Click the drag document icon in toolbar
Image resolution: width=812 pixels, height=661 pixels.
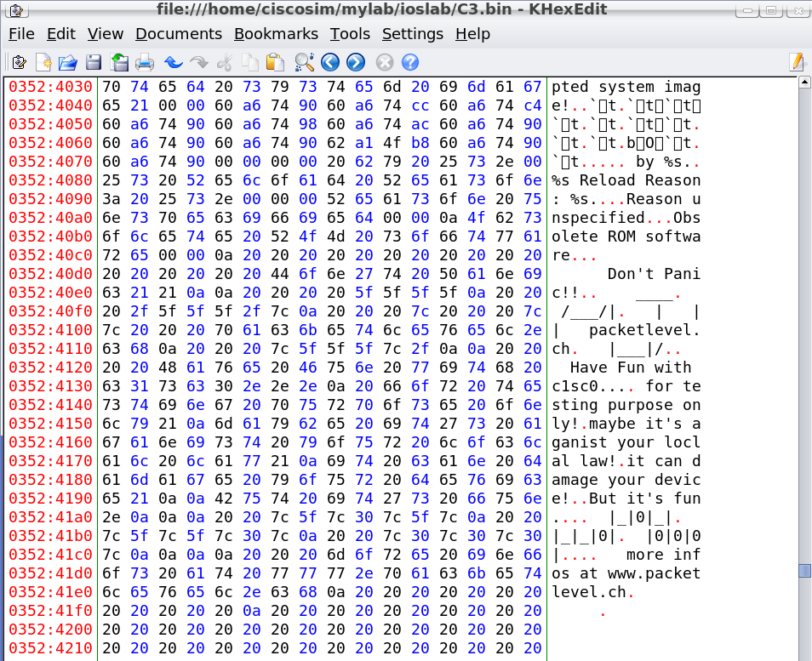point(19,62)
